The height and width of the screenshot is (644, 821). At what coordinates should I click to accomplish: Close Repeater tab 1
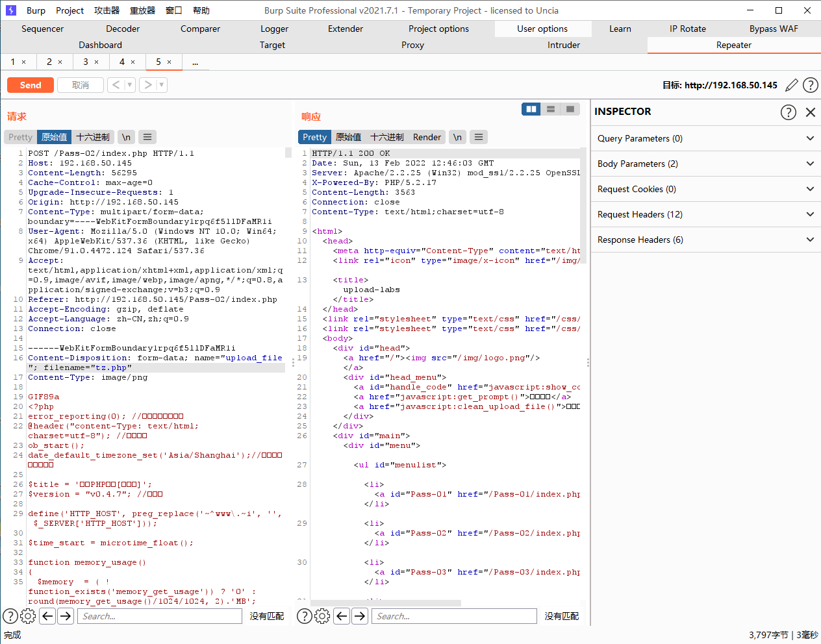click(x=24, y=62)
